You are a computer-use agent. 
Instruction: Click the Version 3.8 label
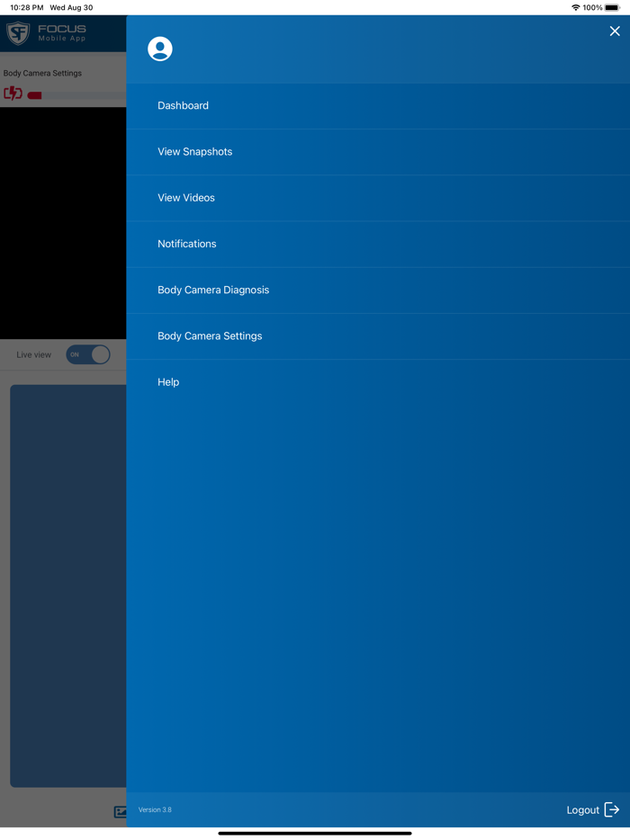click(x=155, y=809)
